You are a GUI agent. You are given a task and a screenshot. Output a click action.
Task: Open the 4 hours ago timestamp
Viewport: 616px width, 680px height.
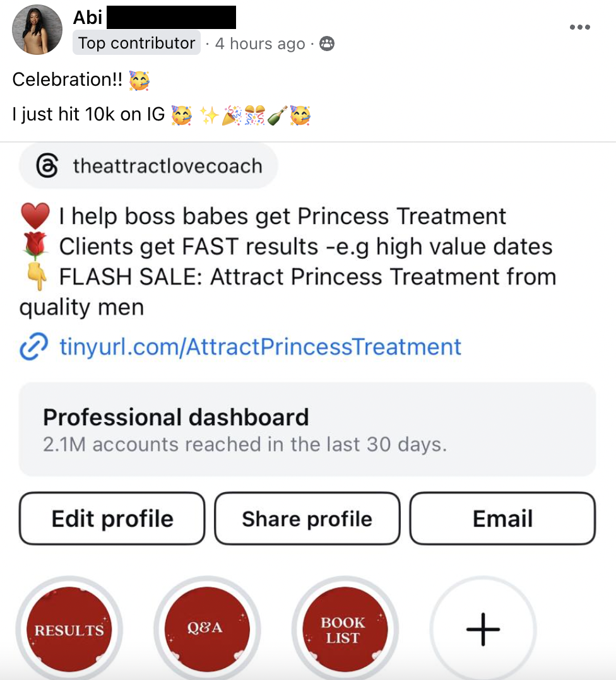coord(260,44)
